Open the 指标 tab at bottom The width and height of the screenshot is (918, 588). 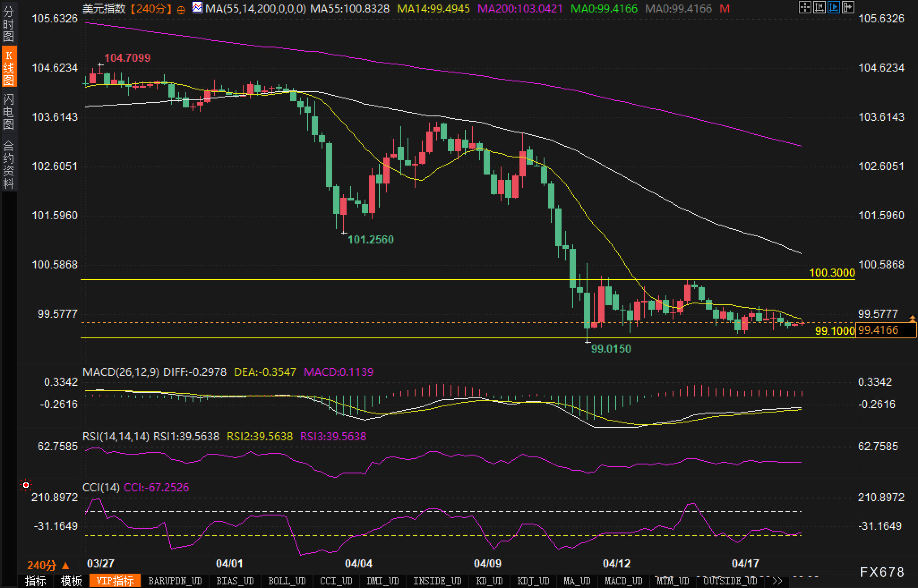point(36,581)
